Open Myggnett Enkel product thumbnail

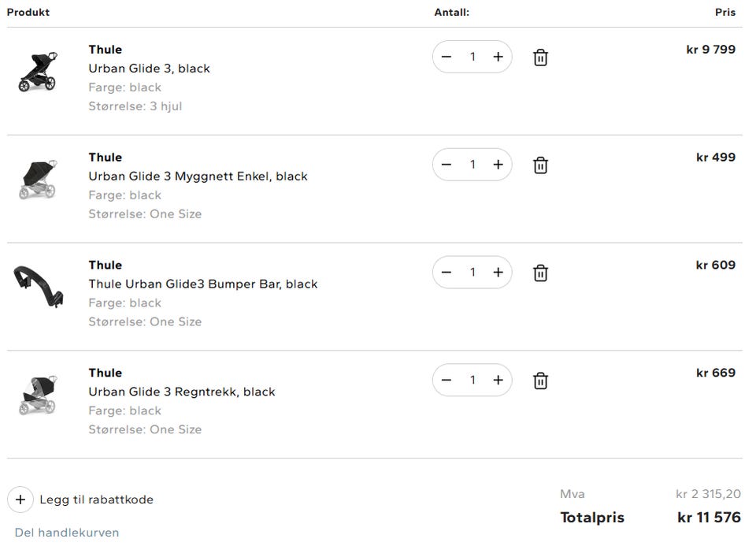38,180
